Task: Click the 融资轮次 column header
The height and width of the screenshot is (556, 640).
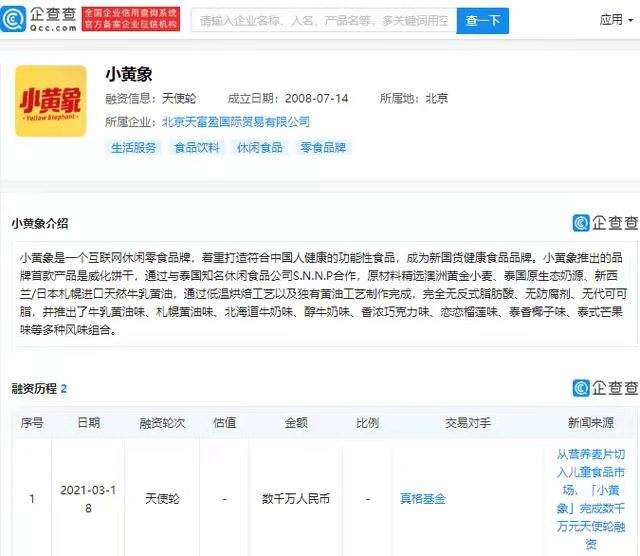Action: tap(162, 423)
